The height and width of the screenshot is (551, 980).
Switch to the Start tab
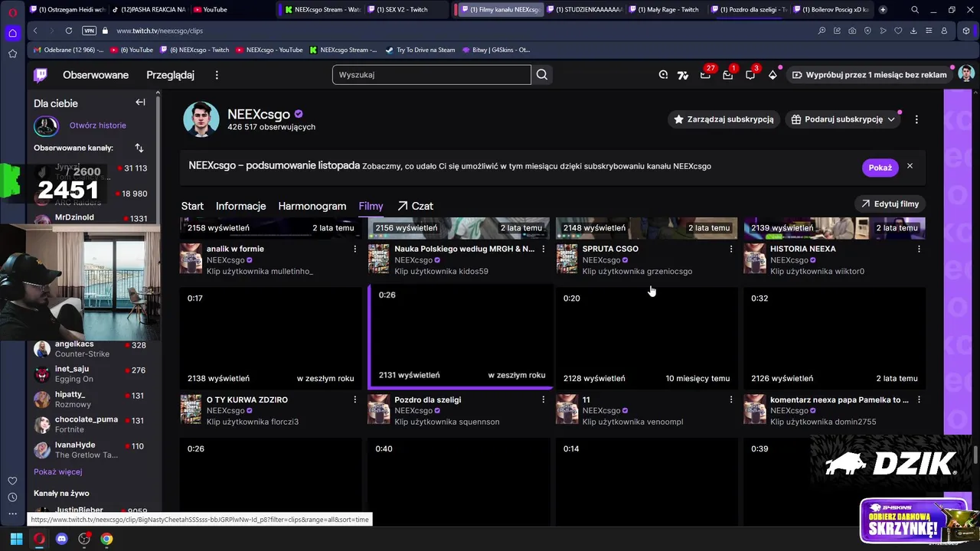click(192, 206)
